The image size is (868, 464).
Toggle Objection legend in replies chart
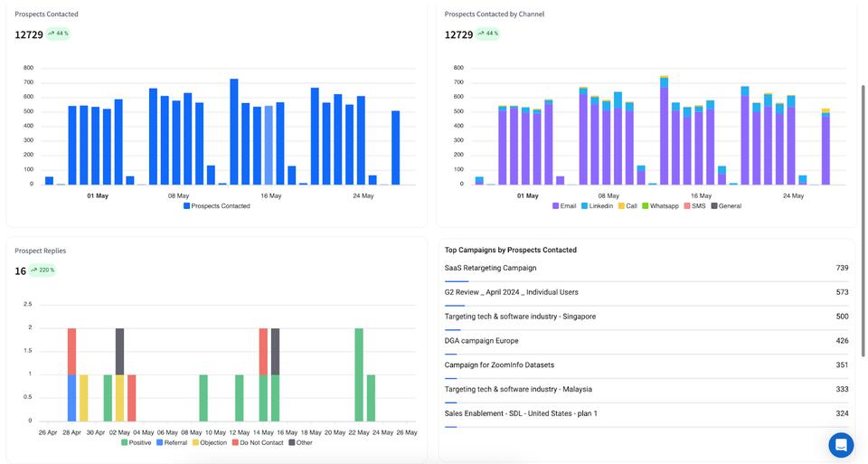pos(210,443)
